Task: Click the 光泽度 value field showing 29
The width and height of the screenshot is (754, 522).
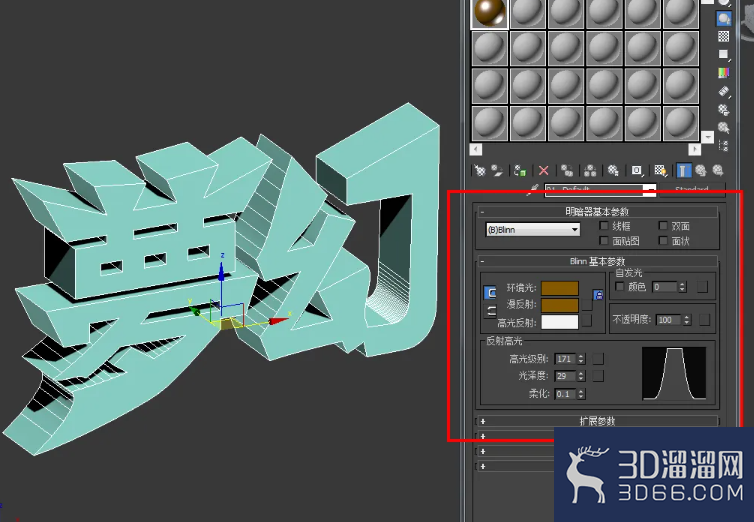Action: [x=566, y=376]
